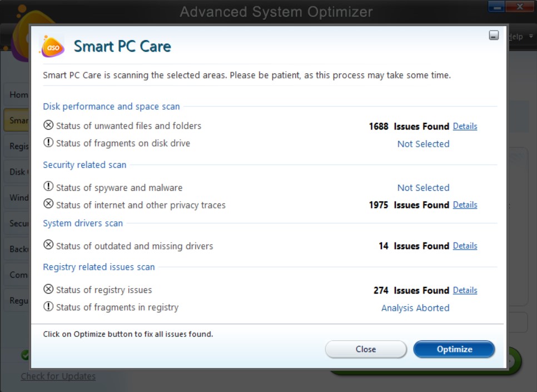
Task: Click the error icon beside registry issues status
Action: (x=47, y=290)
